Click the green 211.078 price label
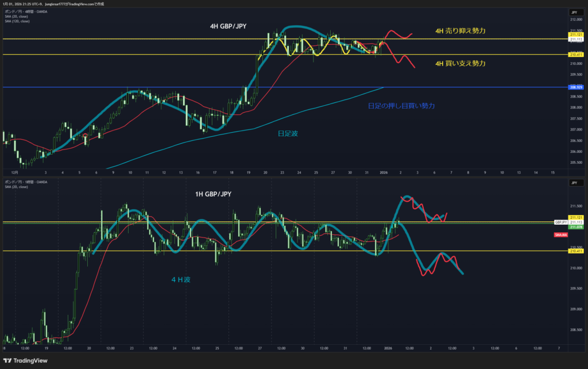The width and height of the screenshot is (588, 369). (575, 227)
